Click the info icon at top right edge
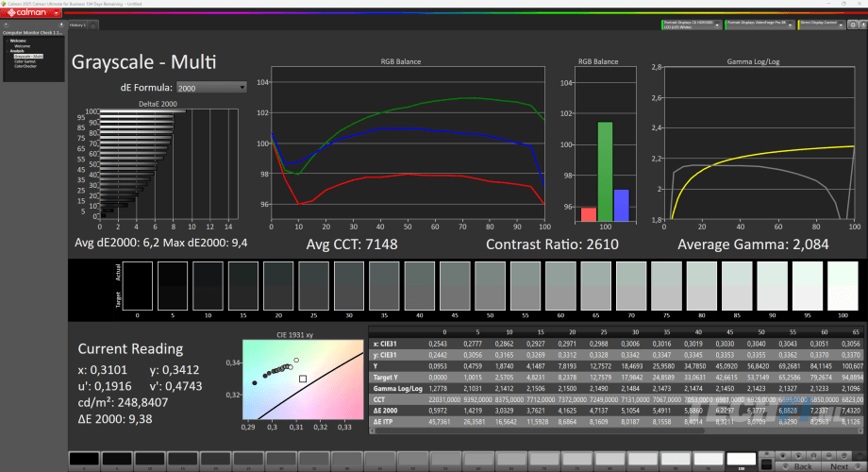This screenshot has width=868, height=472. pyautogui.click(x=862, y=25)
